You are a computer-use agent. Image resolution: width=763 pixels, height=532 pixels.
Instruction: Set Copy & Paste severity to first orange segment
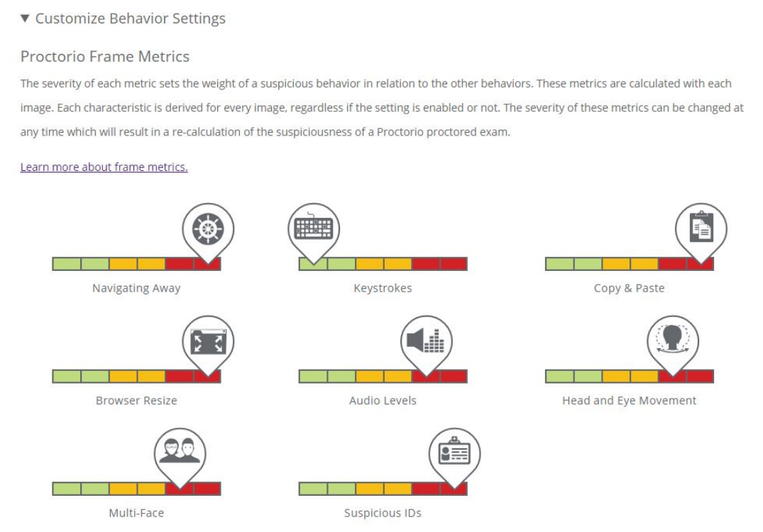click(x=615, y=265)
